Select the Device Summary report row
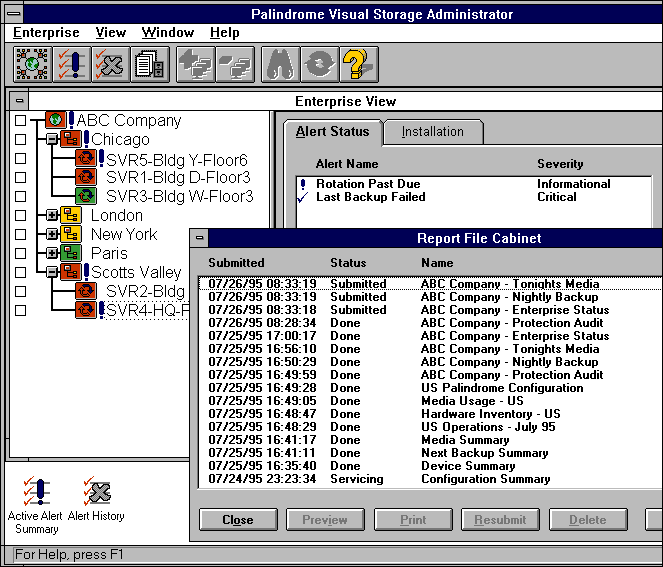Image resolution: width=663 pixels, height=567 pixels. (430, 466)
